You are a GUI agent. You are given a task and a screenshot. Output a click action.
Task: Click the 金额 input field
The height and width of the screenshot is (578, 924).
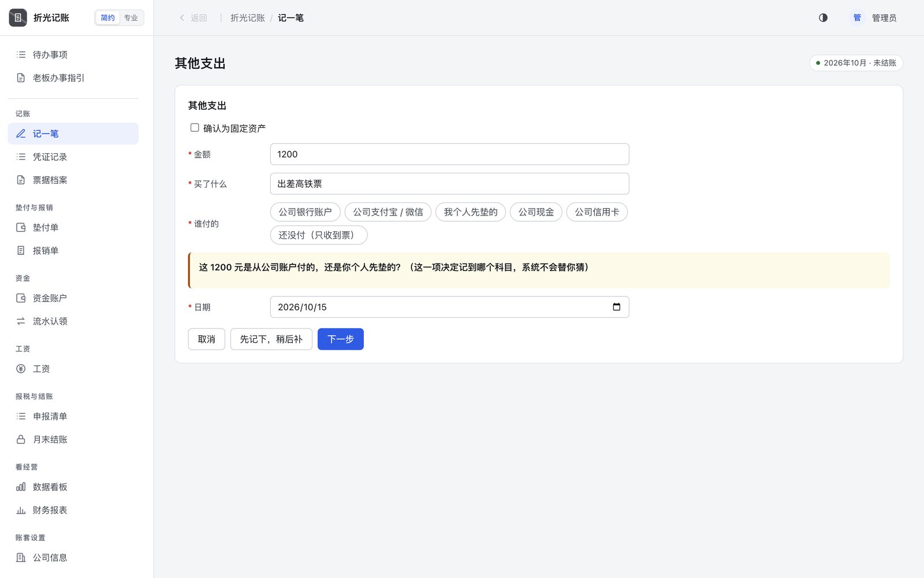click(450, 154)
